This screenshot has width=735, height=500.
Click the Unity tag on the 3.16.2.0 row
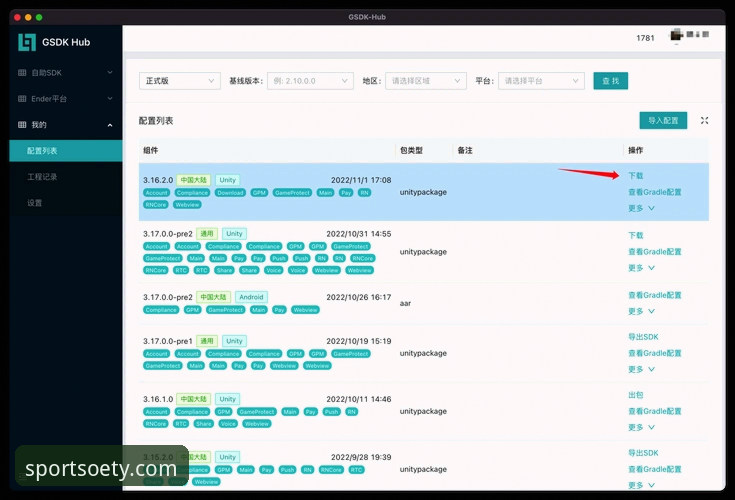click(227, 180)
